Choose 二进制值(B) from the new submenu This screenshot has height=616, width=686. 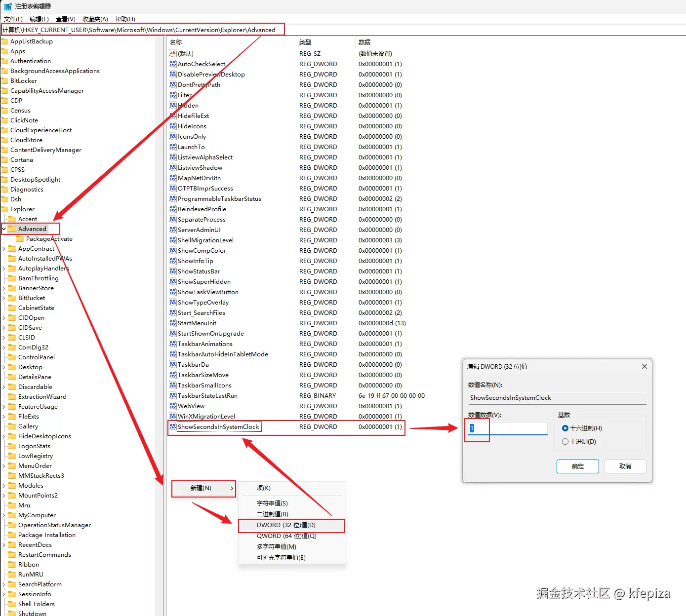pyautogui.click(x=291, y=514)
